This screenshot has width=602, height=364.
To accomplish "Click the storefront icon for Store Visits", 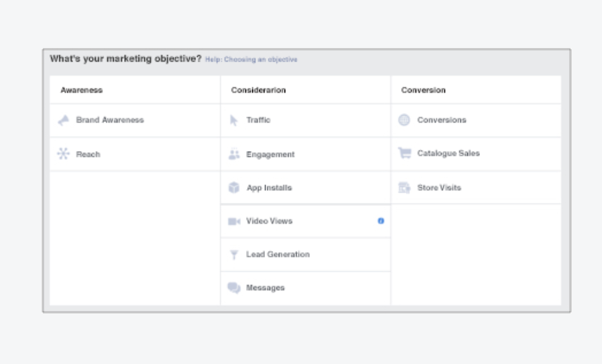I will (x=404, y=188).
